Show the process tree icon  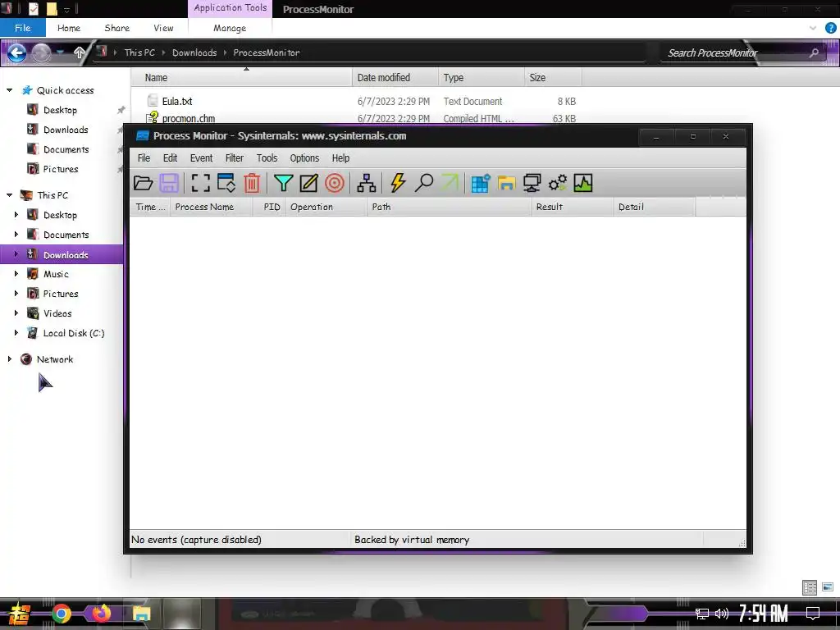367,183
